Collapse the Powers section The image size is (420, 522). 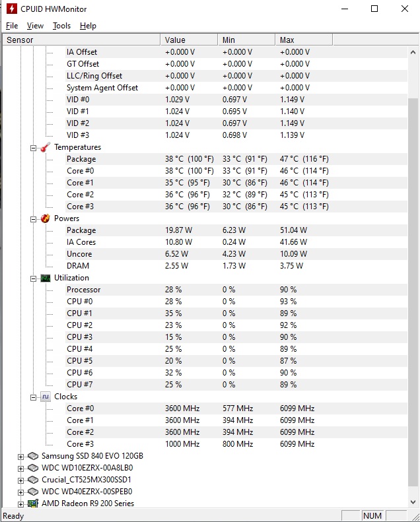pyautogui.click(x=33, y=219)
